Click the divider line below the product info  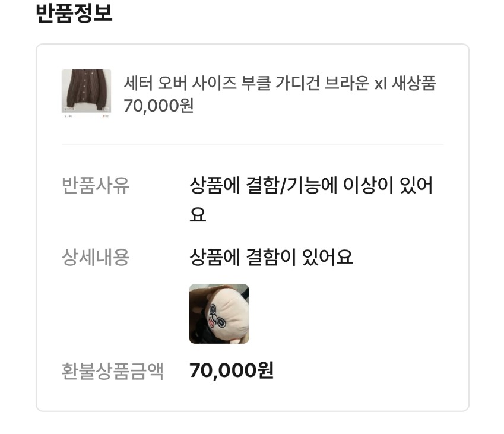coord(252,144)
